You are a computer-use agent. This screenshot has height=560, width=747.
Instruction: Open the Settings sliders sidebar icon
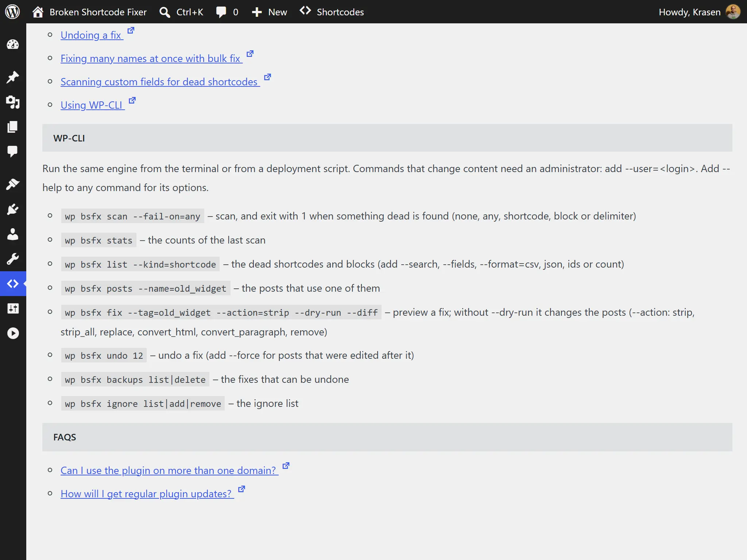[13, 308]
